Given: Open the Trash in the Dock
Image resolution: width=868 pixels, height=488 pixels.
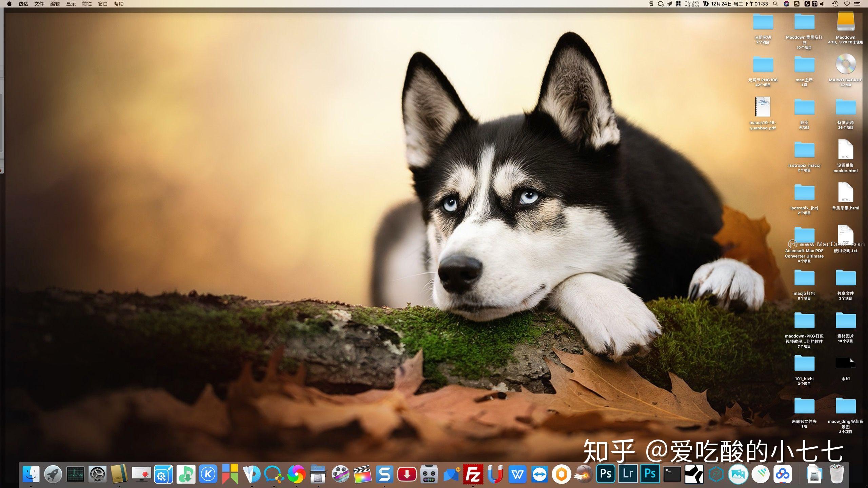Looking at the screenshot, I should [836, 474].
